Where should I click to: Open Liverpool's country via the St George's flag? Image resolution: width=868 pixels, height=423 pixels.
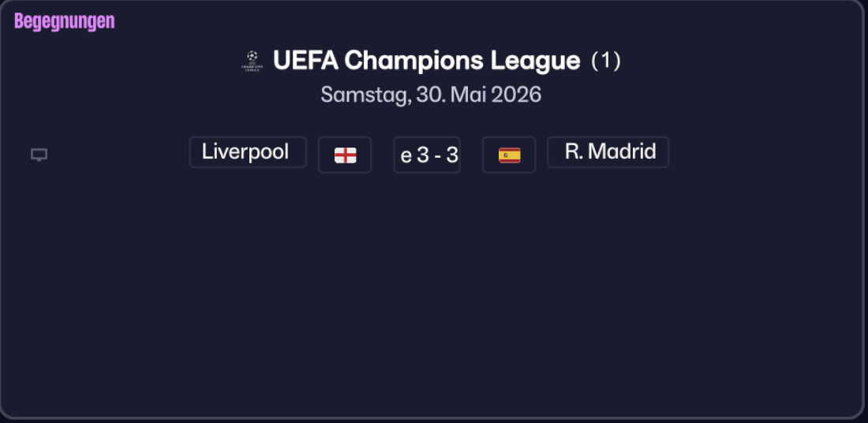pos(345,155)
